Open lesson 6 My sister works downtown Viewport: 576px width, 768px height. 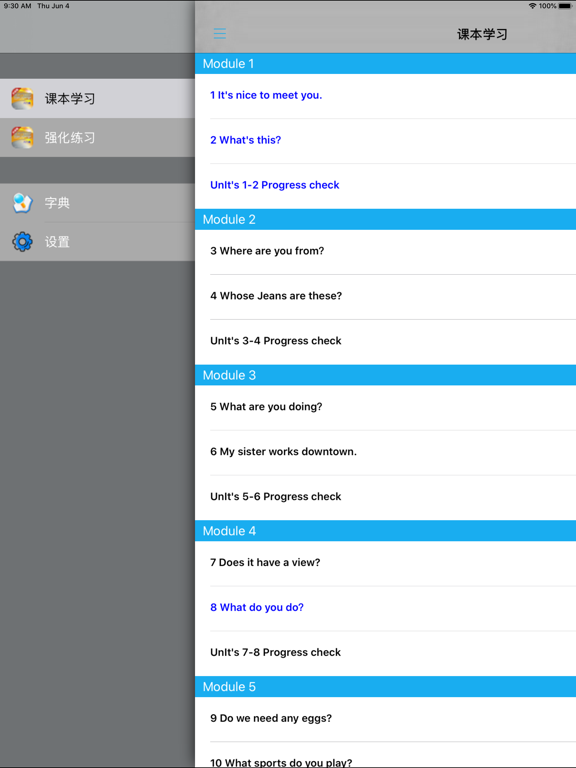385,453
